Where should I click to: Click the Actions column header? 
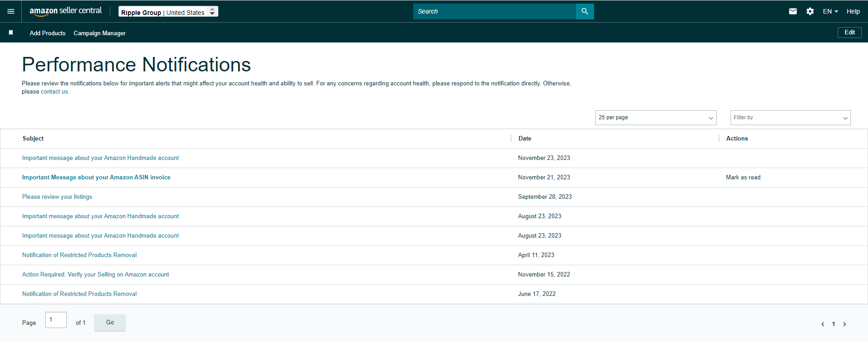coord(737,139)
